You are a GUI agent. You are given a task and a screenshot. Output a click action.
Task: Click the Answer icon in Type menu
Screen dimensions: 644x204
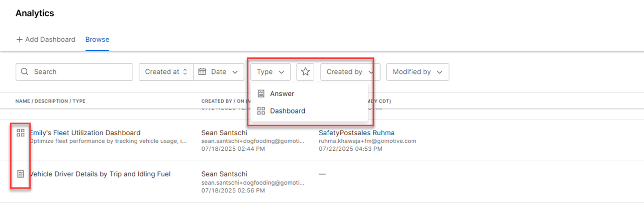click(261, 93)
